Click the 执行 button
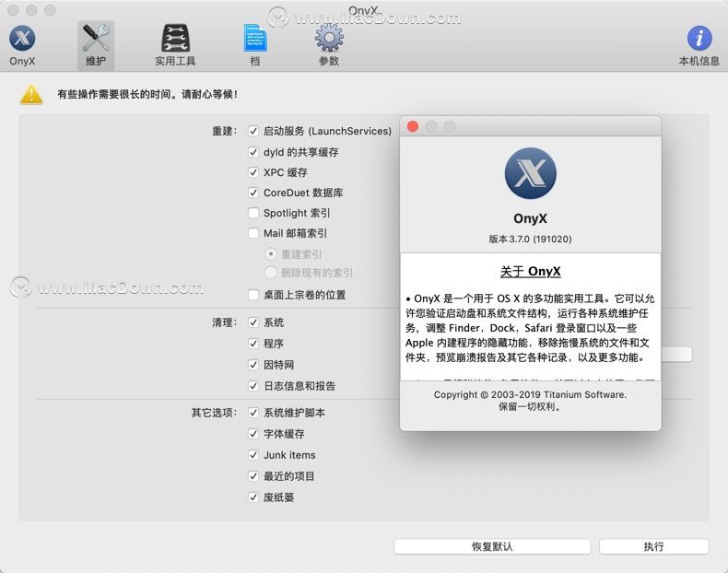The height and width of the screenshot is (573, 728). click(x=653, y=546)
